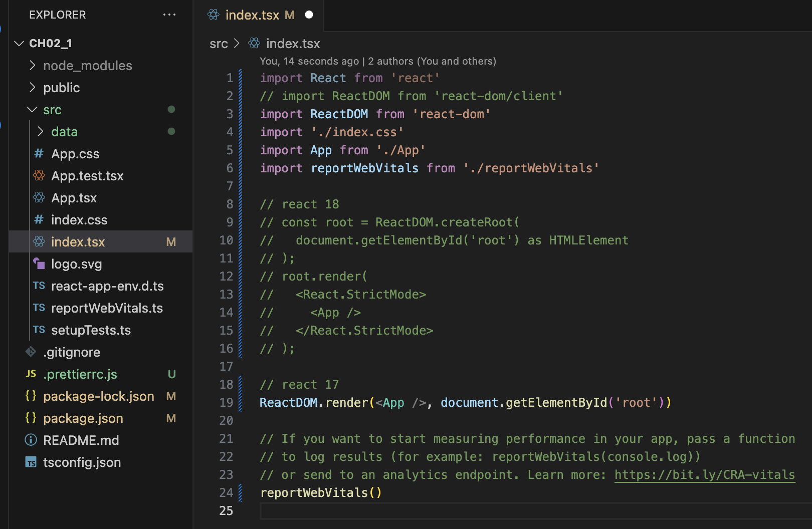Collapse the src folder
Image resolution: width=812 pixels, height=529 pixels.
coord(33,110)
